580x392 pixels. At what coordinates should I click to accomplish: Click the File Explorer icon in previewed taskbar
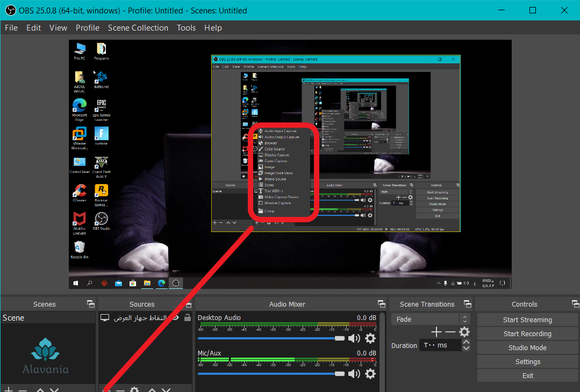pyautogui.click(x=147, y=284)
